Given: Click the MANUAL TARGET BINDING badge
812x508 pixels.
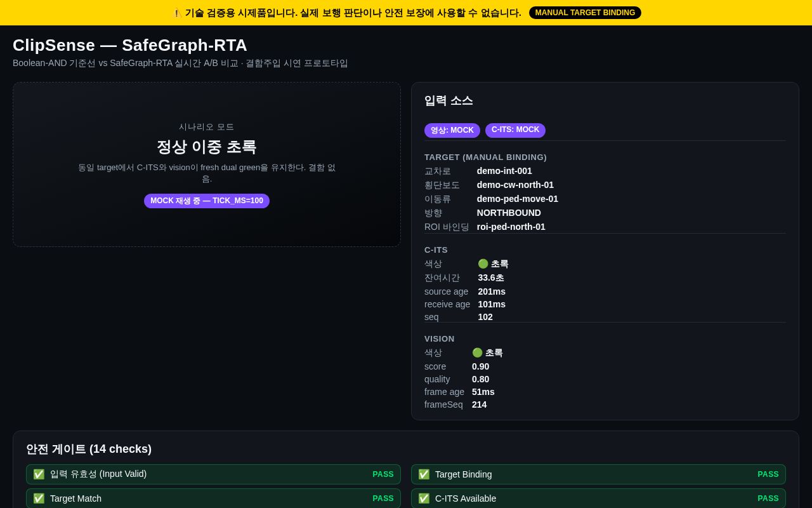Looking at the screenshot, I should point(585,13).
